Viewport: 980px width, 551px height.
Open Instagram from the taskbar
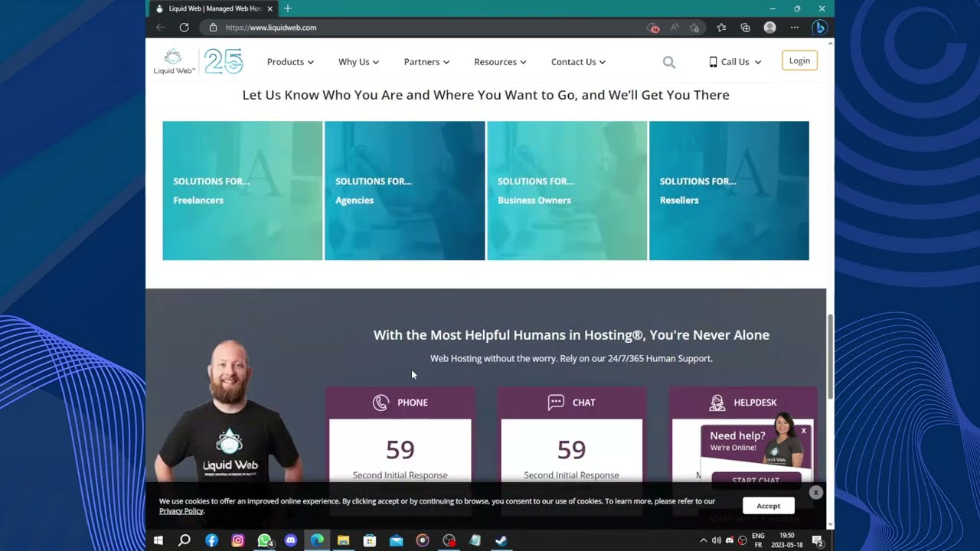pyautogui.click(x=238, y=540)
